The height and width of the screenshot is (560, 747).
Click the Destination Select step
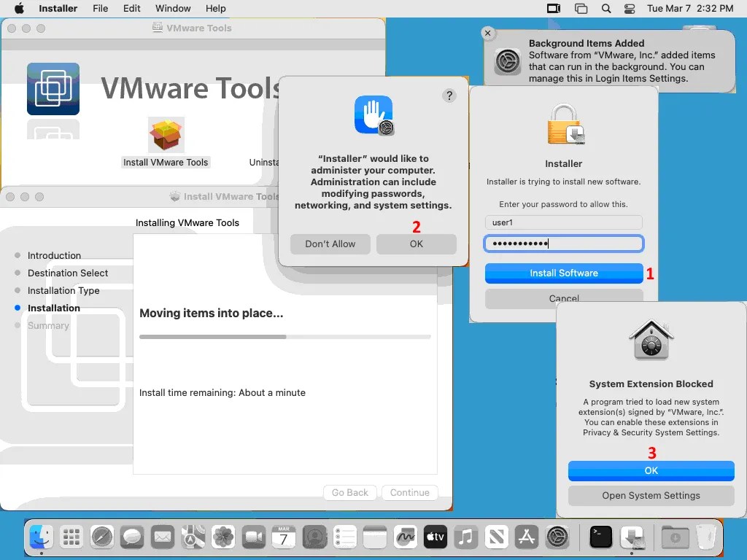point(68,273)
